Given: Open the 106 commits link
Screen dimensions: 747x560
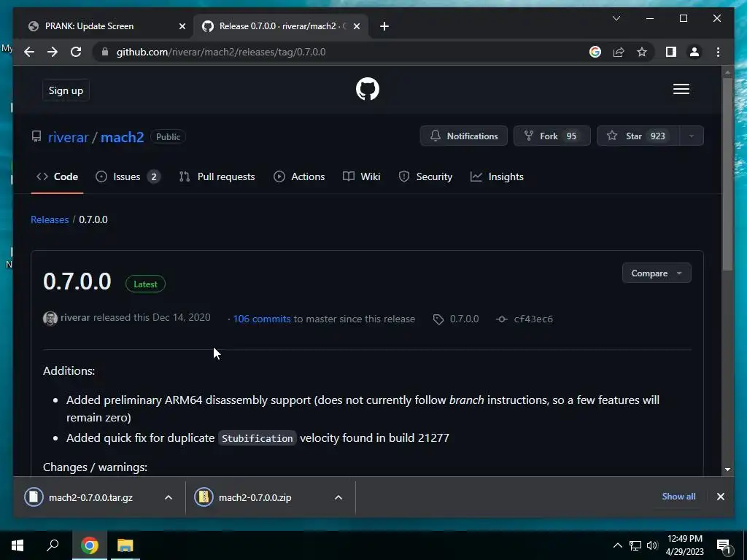Looking at the screenshot, I should pos(262,319).
